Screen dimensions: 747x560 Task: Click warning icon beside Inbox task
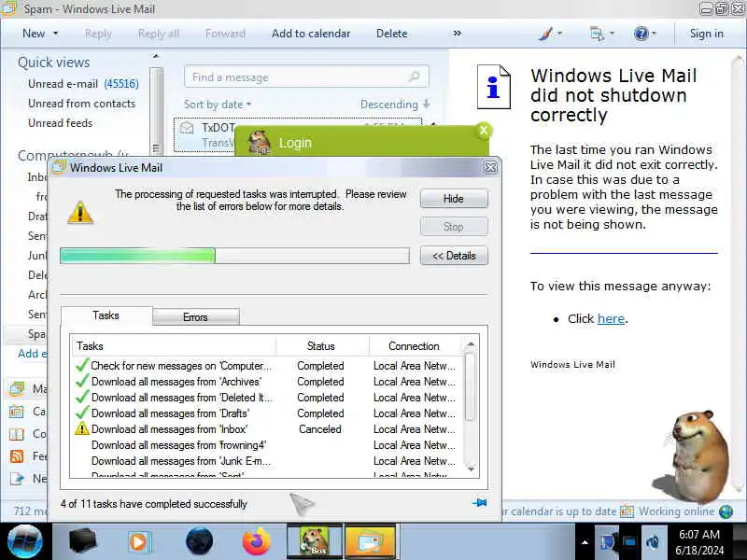point(82,429)
